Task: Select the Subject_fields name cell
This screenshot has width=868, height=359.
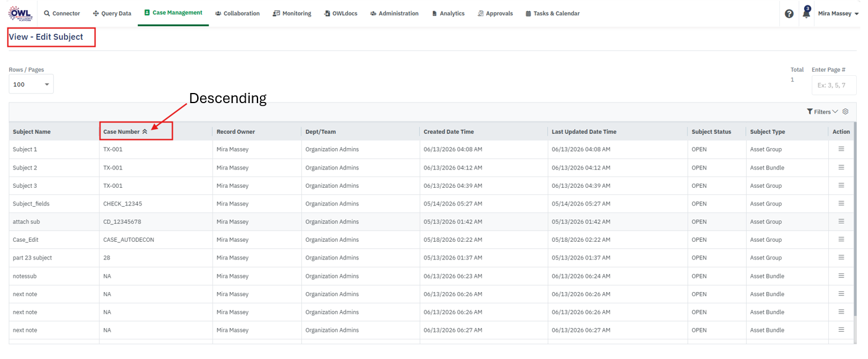Action: 31,204
